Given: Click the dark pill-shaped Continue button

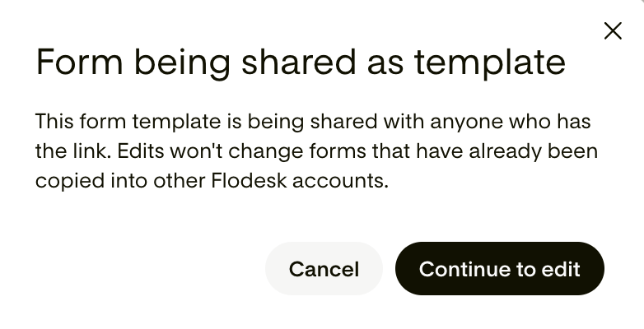Looking at the screenshot, I should tap(499, 269).
